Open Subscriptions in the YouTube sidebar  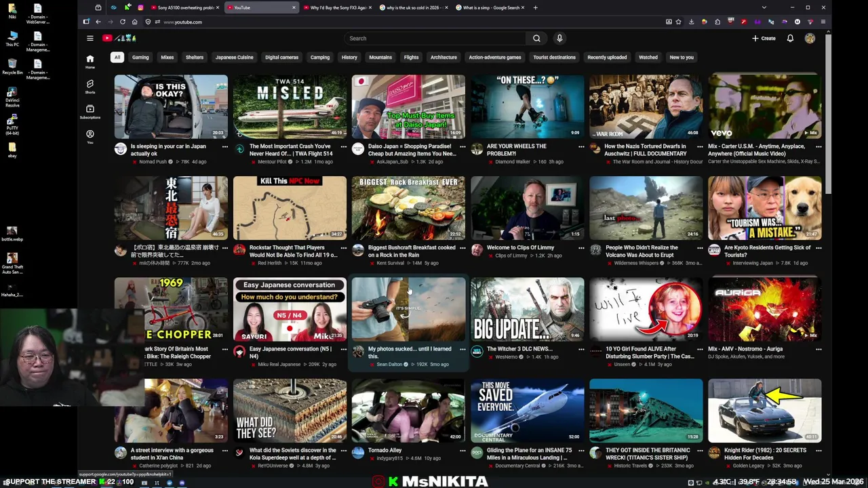point(90,112)
